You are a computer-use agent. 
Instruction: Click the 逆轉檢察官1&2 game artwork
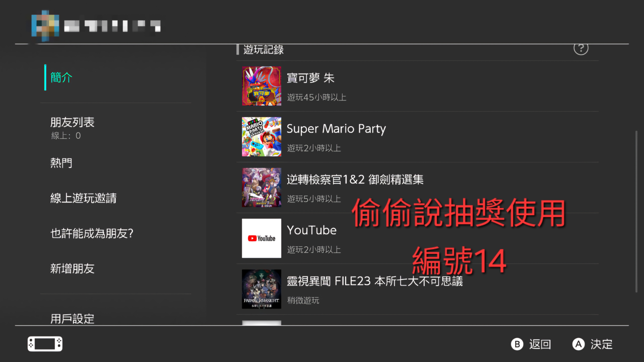261,187
